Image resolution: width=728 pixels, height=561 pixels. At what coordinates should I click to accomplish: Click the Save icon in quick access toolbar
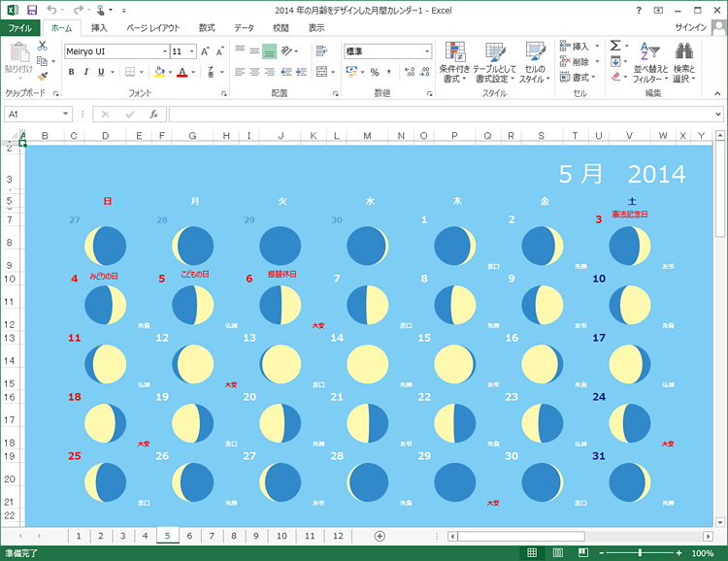tap(32, 10)
